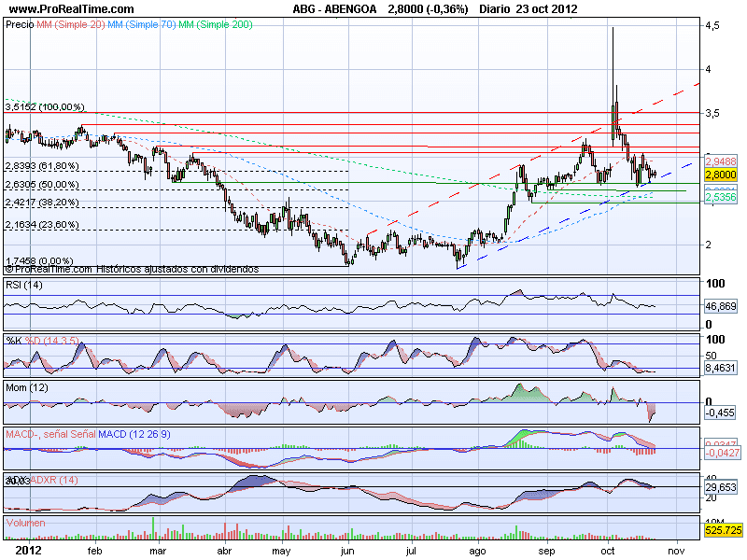Click the volume value 525.725 tag
747x560 pixels.
(723, 530)
